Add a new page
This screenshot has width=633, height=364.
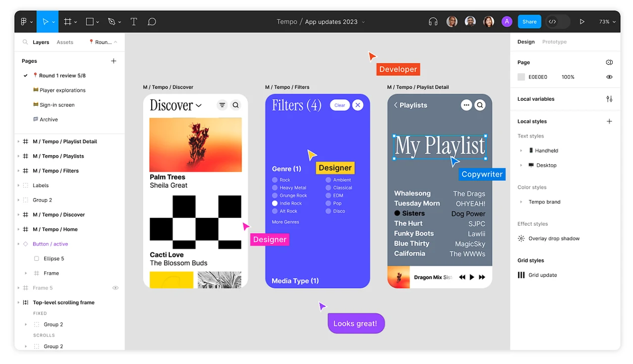click(x=114, y=61)
